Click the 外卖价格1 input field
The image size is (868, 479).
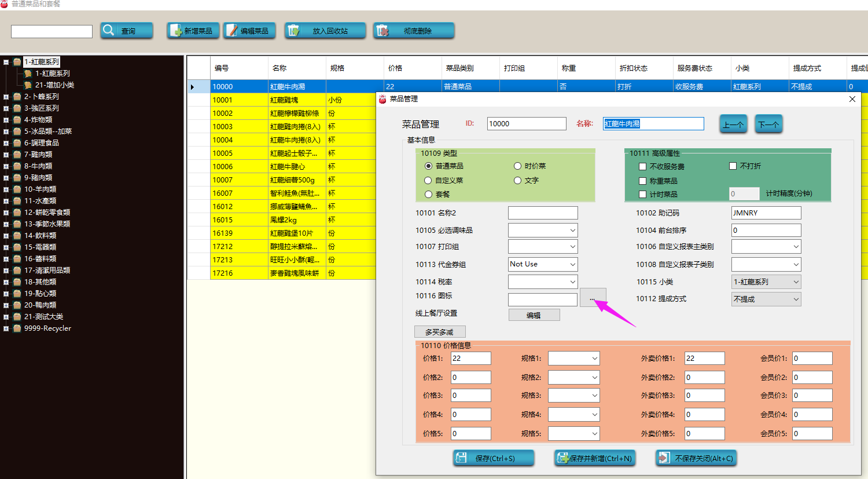[705, 358]
